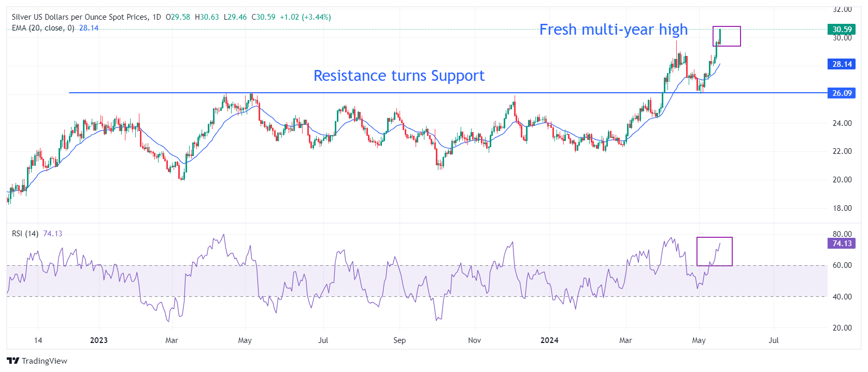Select the "Fresh multi-year high" text annotation
This screenshot has width=868, height=372.
[613, 30]
